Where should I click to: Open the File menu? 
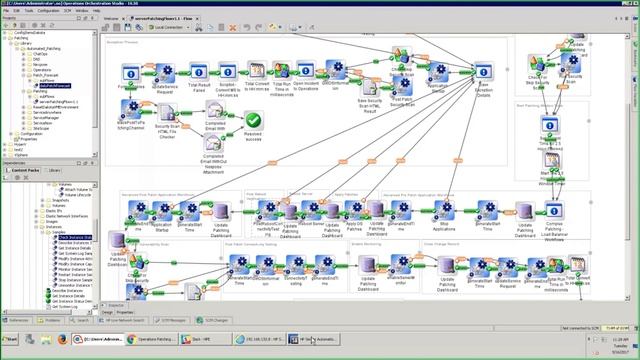tap(6, 11)
